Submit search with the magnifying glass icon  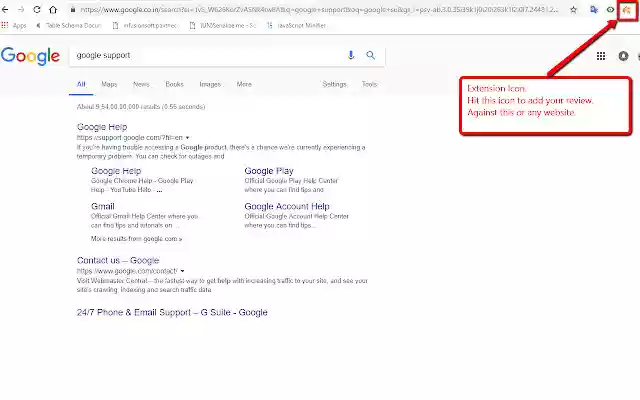[370, 55]
